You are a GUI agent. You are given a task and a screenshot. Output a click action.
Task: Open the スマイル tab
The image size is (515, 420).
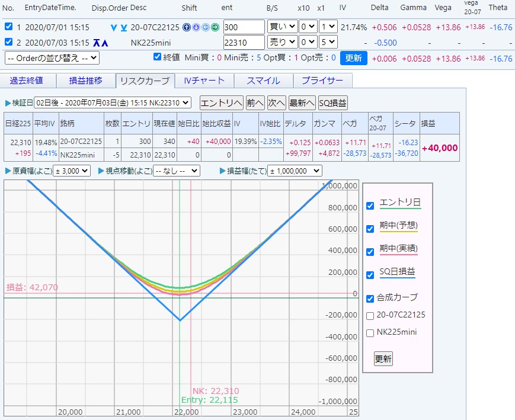coord(263,81)
